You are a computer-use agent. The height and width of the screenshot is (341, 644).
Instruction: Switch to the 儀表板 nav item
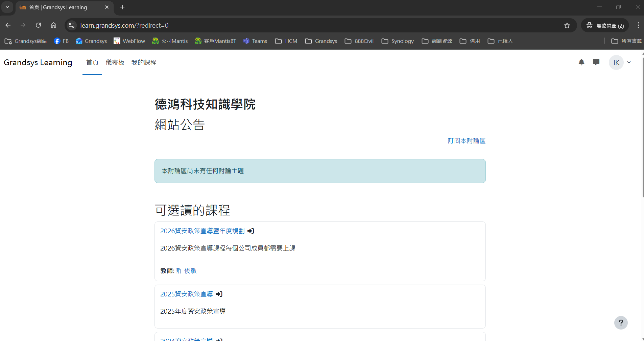(115, 62)
